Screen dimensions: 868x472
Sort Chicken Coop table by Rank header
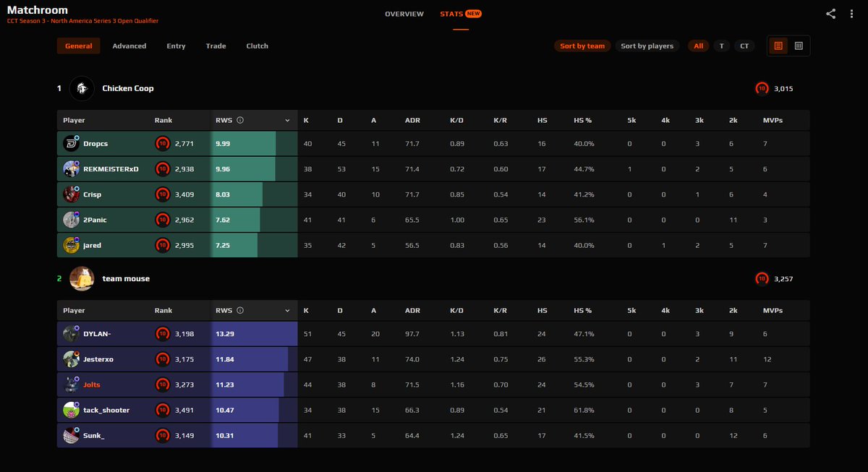[163, 120]
